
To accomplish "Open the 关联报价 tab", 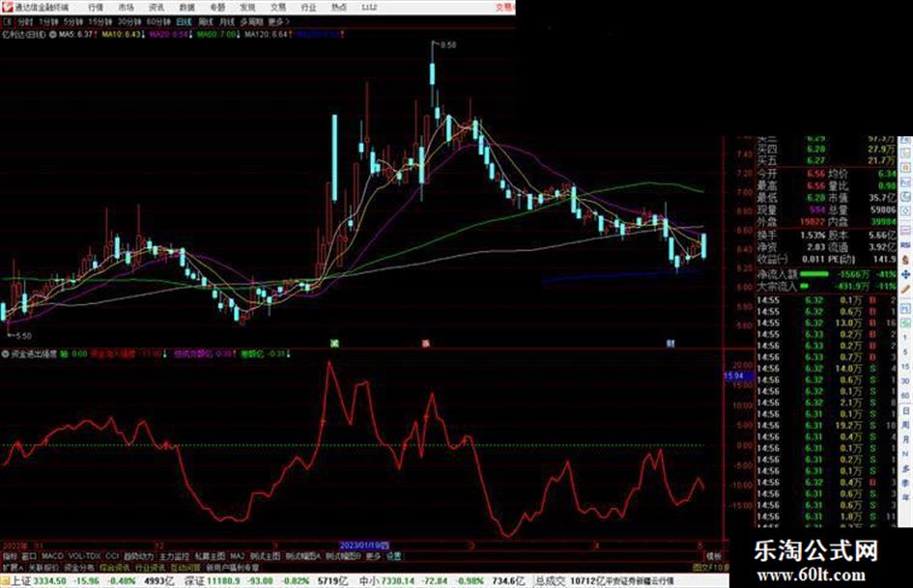I will click(43, 567).
